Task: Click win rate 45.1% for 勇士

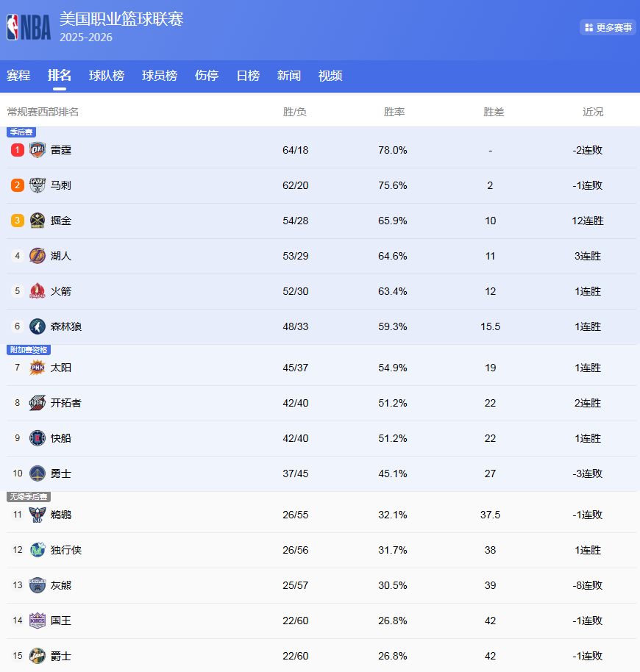Action: tap(393, 473)
